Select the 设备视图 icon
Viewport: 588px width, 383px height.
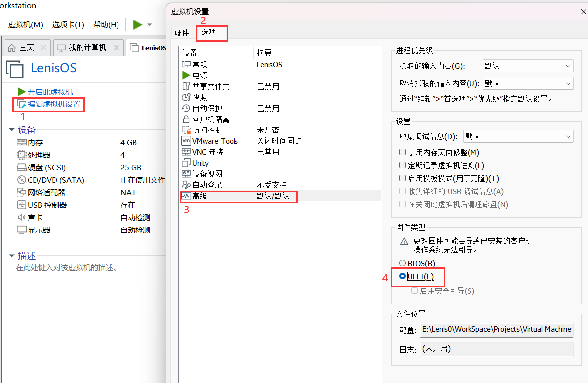[186, 174]
